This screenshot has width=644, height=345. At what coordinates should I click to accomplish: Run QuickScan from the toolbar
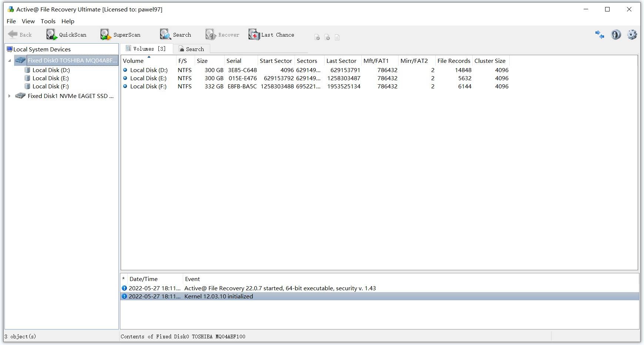coord(66,35)
